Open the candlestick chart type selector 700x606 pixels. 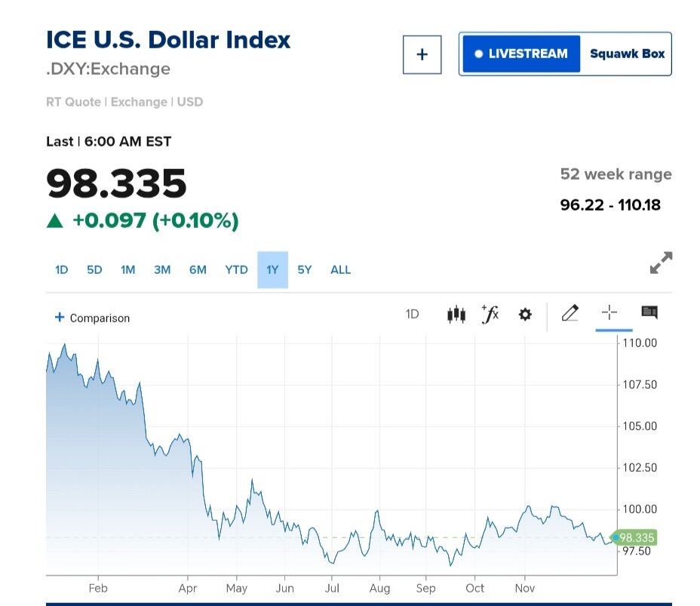coord(456,314)
